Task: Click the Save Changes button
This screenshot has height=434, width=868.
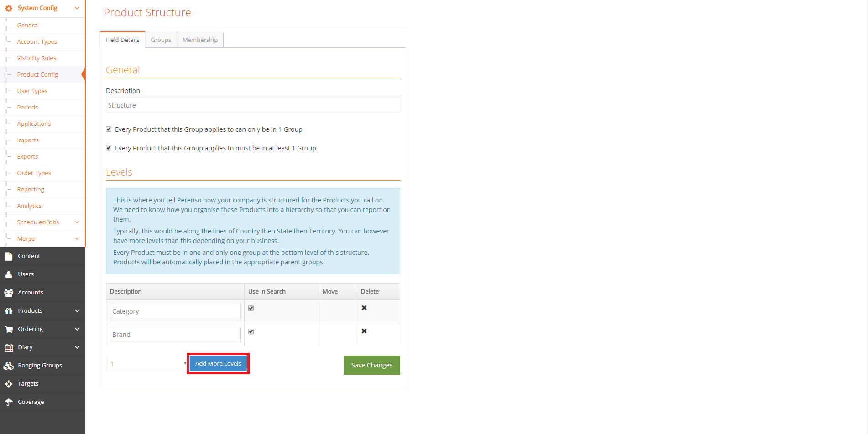Action: click(371, 365)
